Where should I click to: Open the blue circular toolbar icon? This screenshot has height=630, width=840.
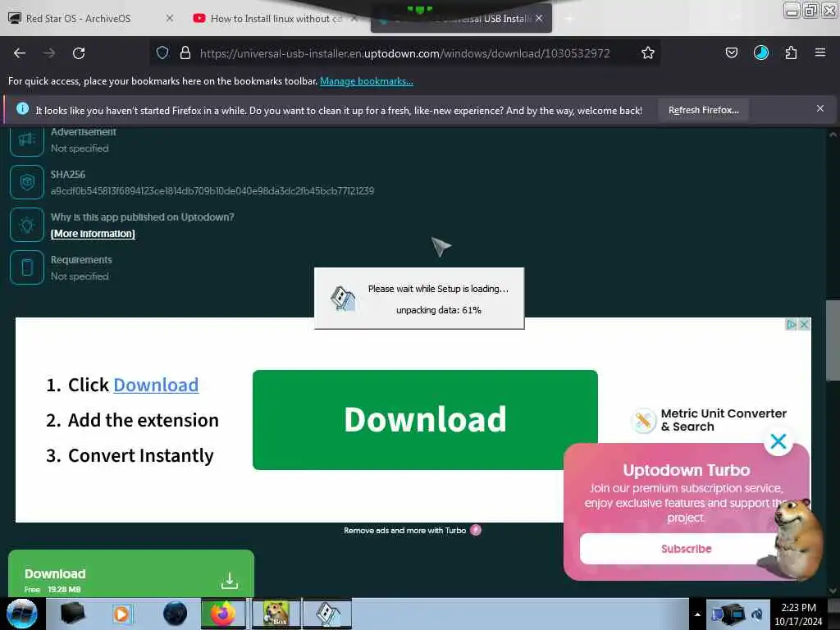pyautogui.click(x=760, y=52)
